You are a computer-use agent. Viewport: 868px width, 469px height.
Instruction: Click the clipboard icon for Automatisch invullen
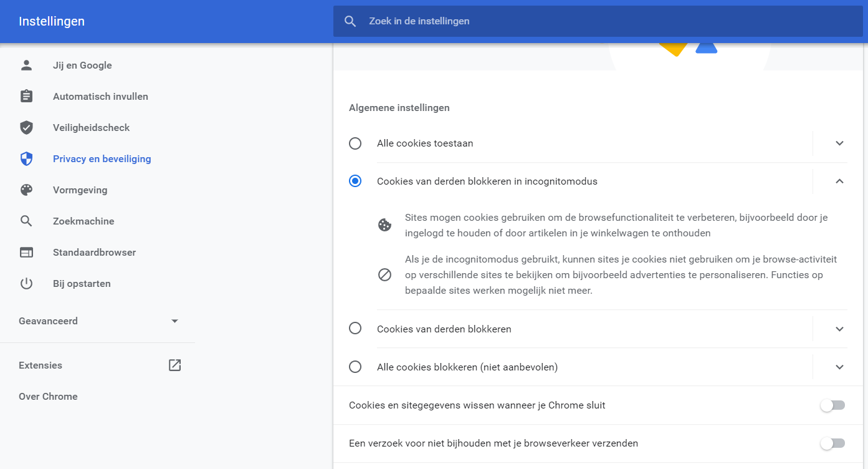[x=26, y=96]
